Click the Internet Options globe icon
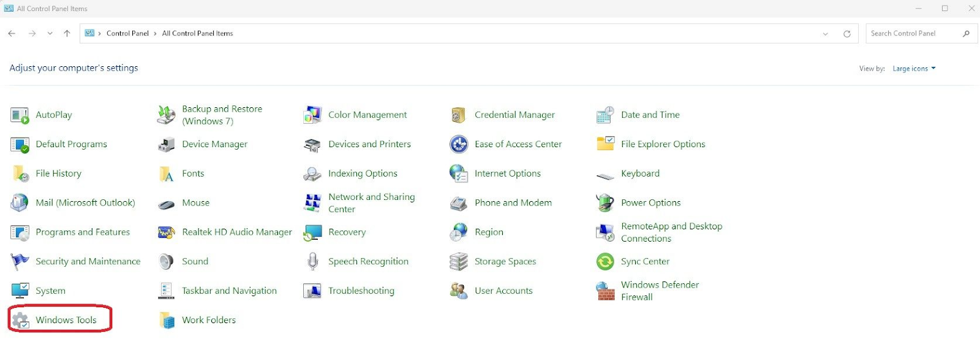This screenshot has width=980, height=363. pos(459,174)
